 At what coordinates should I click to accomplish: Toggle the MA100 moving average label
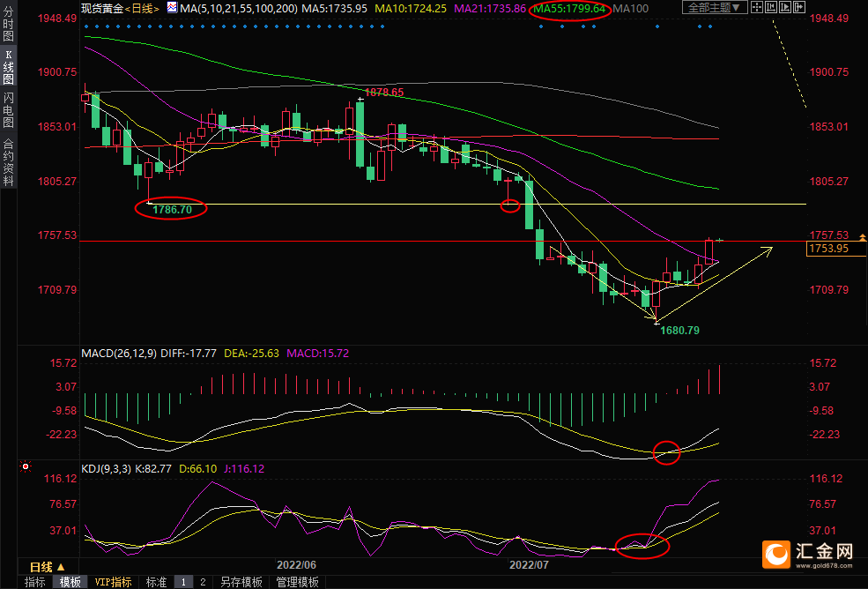pos(629,8)
